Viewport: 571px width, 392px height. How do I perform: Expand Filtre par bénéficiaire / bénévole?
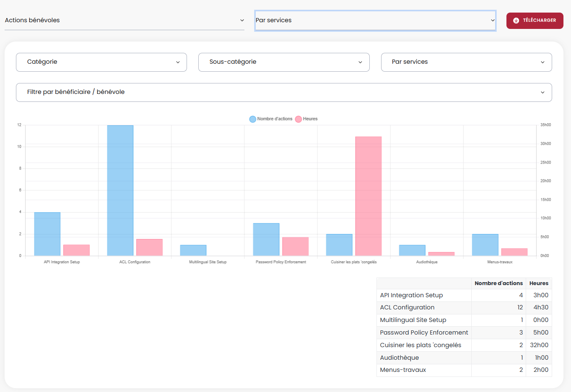tap(284, 92)
